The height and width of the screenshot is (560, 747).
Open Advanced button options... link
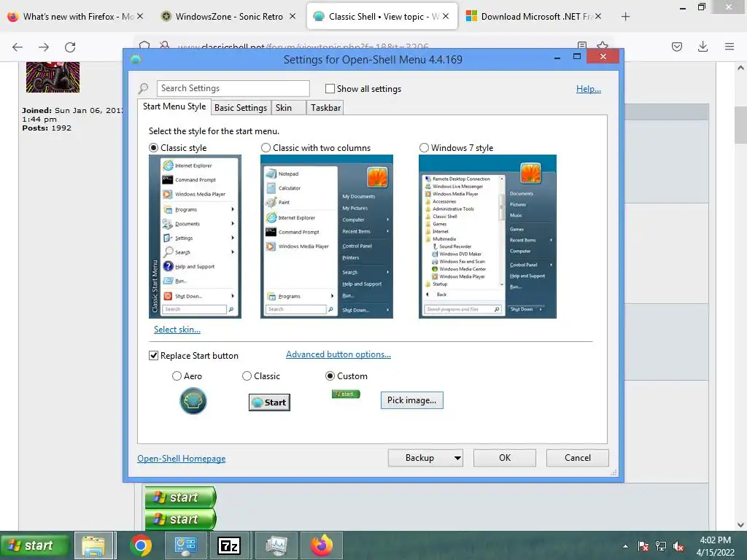click(x=338, y=354)
